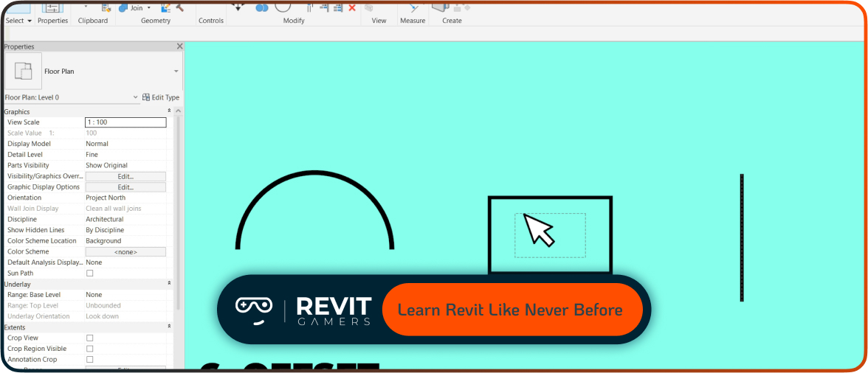Click the overlapping blue circles icon in Modify

click(262, 7)
